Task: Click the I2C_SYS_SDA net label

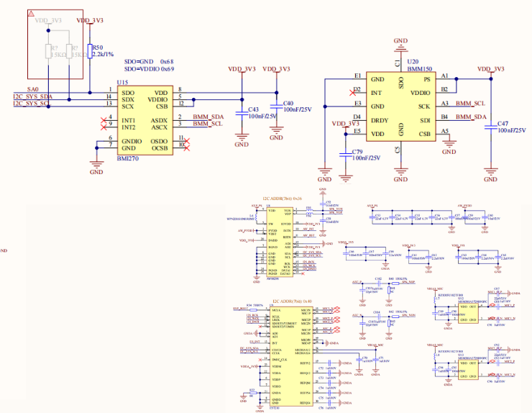Action: pyautogui.click(x=33, y=96)
